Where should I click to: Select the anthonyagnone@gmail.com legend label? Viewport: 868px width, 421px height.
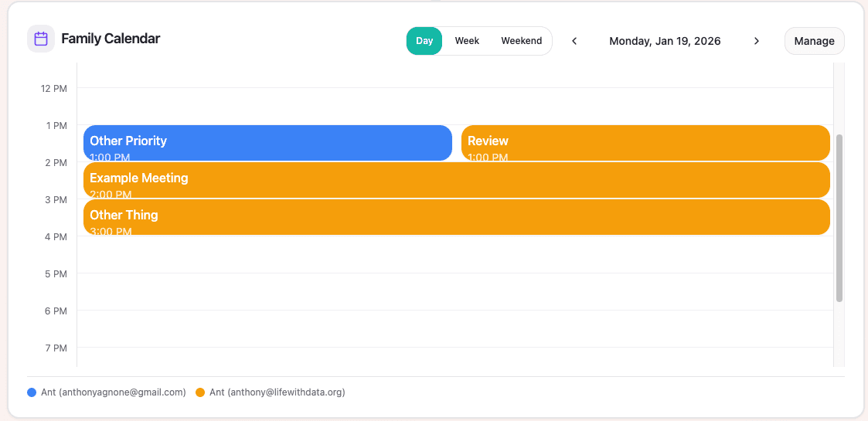pyautogui.click(x=114, y=392)
